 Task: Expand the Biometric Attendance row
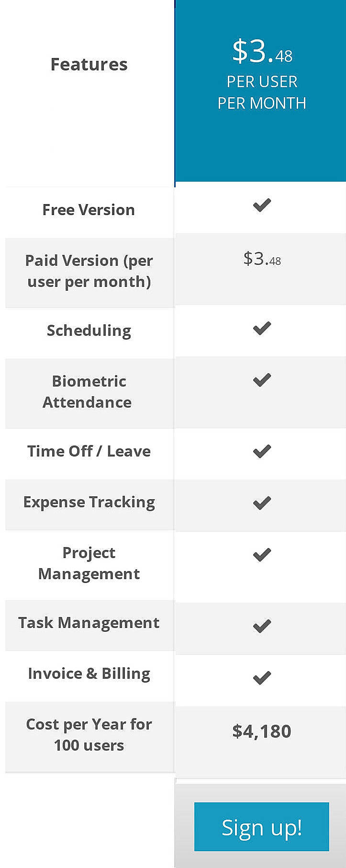point(89,392)
